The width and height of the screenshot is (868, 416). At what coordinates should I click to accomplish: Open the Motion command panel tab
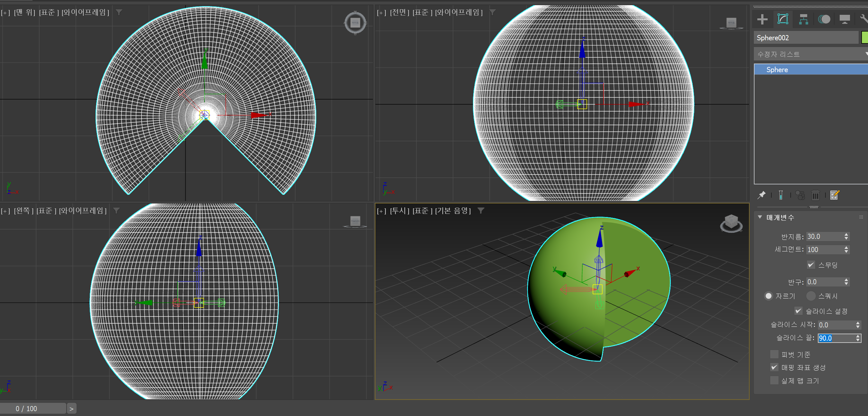[824, 19]
